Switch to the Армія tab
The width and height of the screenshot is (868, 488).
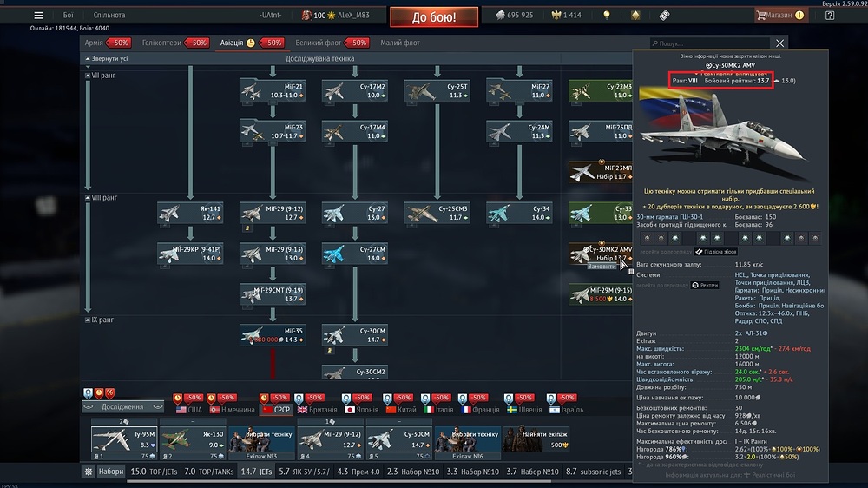pos(94,43)
